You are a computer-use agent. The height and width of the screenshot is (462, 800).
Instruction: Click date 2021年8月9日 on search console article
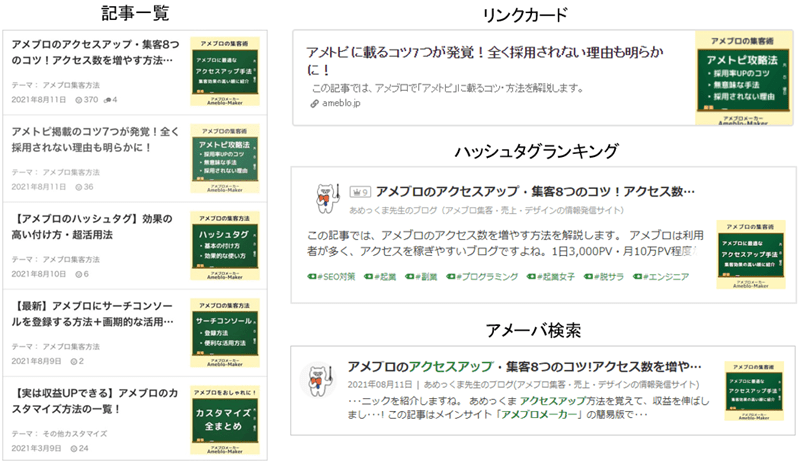point(36,362)
